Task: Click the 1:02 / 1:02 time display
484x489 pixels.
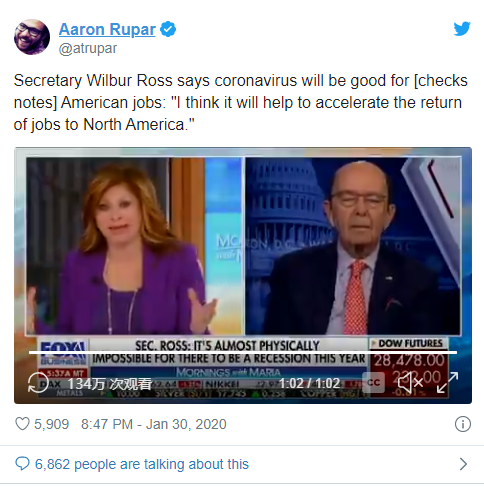Action: tap(309, 383)
